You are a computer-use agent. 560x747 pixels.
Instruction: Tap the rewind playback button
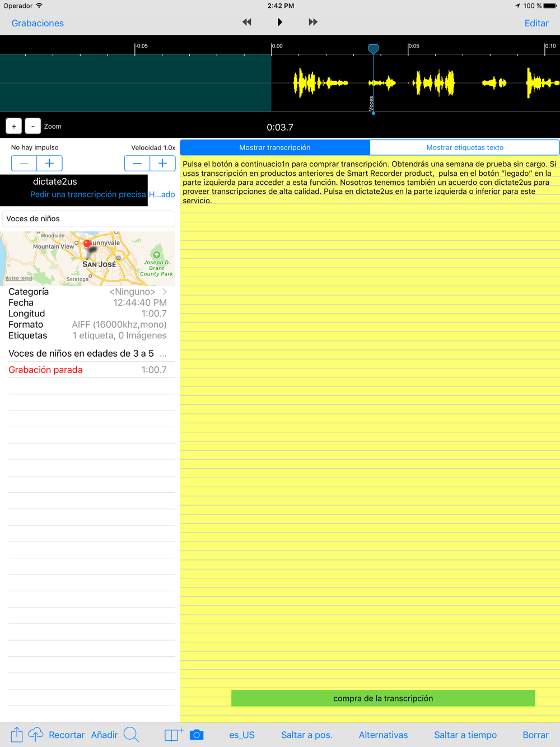tap(247, 22)
